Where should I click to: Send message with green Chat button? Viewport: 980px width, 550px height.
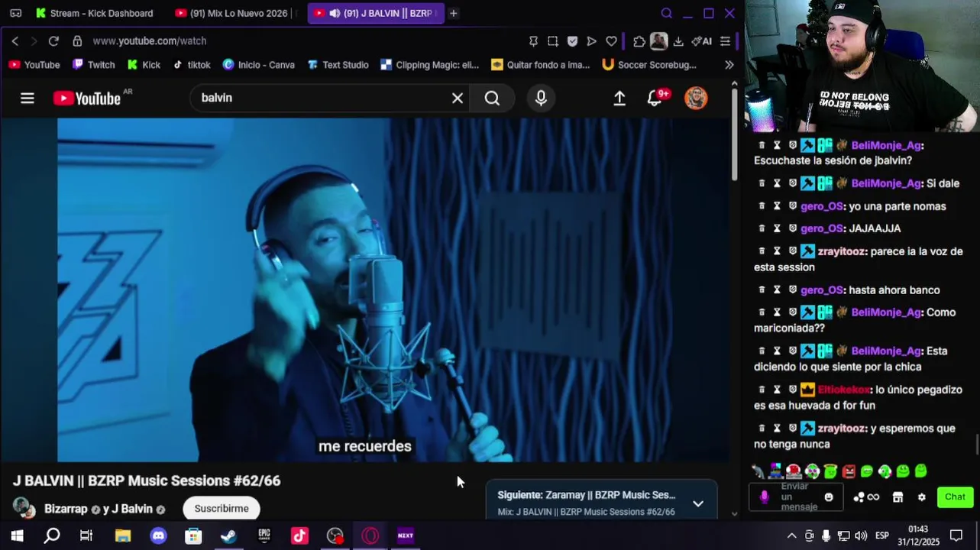955,497
